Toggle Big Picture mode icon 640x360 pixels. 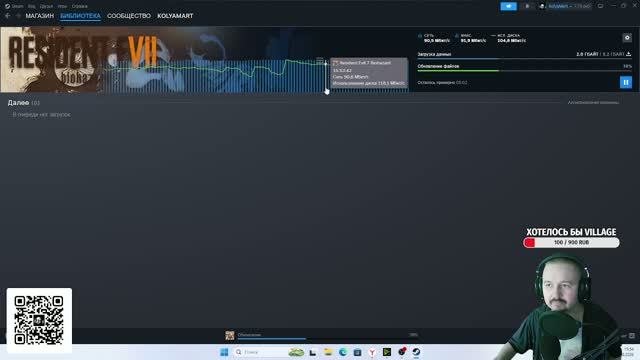(x=600, y=6)
